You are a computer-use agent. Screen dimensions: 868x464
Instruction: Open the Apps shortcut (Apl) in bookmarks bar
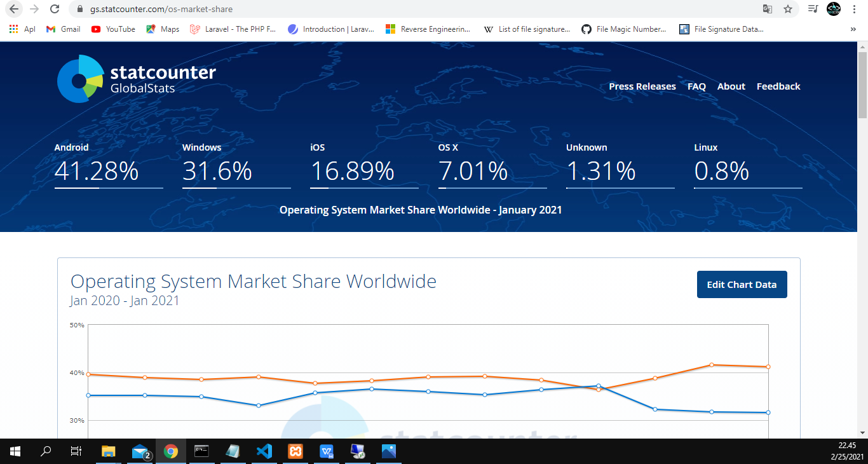22,29
